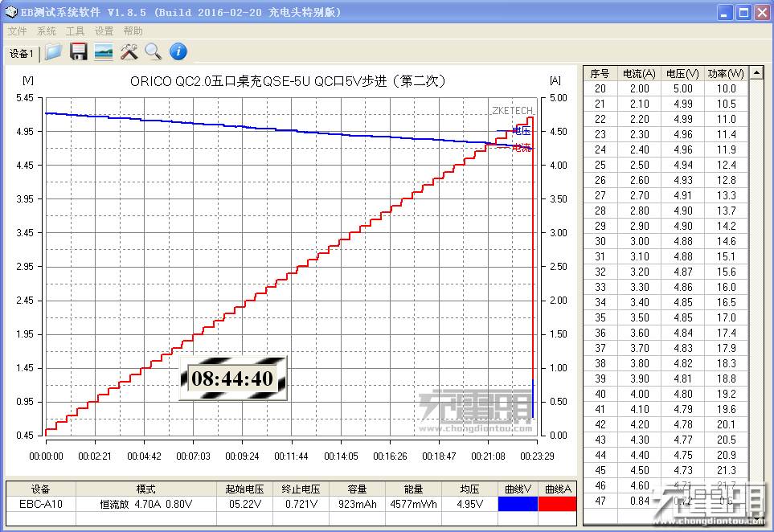The width and height of the screenshot is (774, 532).
Task: Click the 05.22V starting voltage cell
Action: pyautogui.click(x=244, y=504)
